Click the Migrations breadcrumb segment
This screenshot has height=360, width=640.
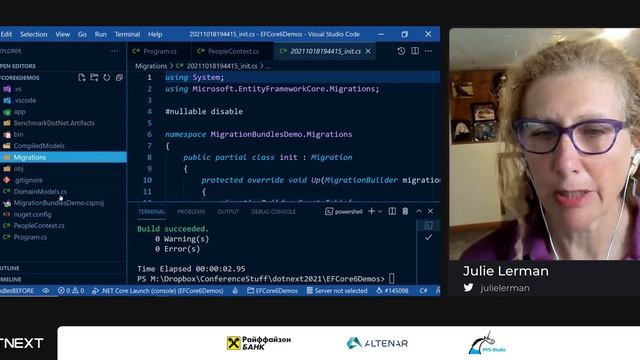click(151, 66)
